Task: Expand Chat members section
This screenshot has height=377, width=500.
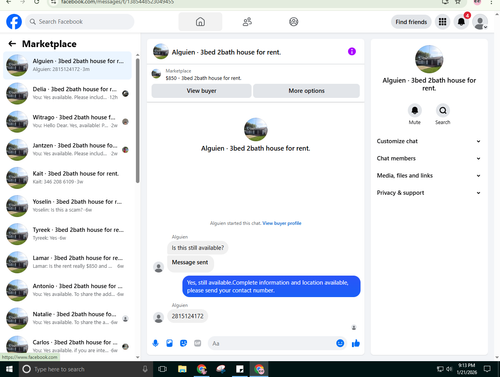Action: [x=429, y=158]
